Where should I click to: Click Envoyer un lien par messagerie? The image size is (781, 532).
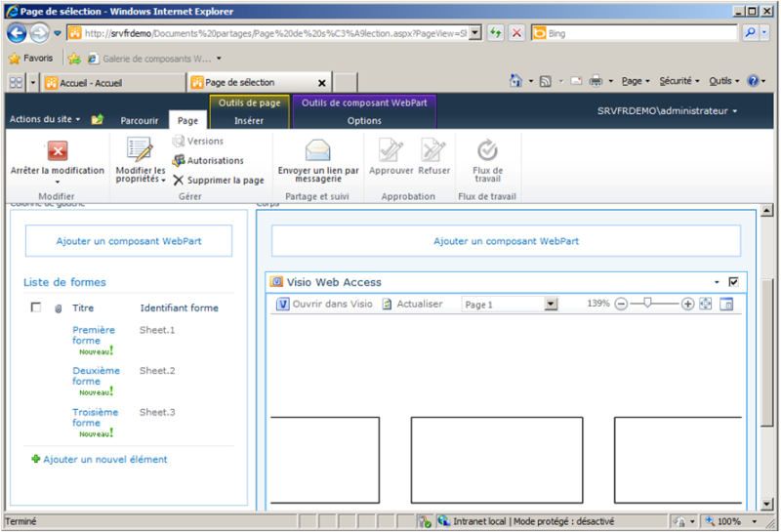[x=318, y=162]
